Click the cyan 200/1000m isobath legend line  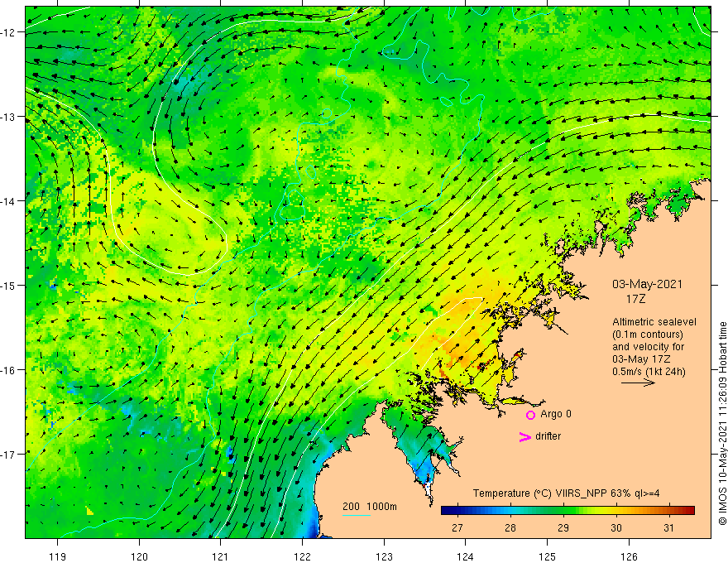[x=357, y=515]
